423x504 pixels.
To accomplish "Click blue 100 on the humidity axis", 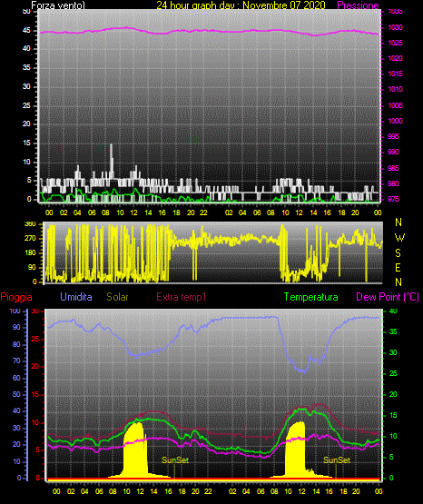I will tap(15, 311).
